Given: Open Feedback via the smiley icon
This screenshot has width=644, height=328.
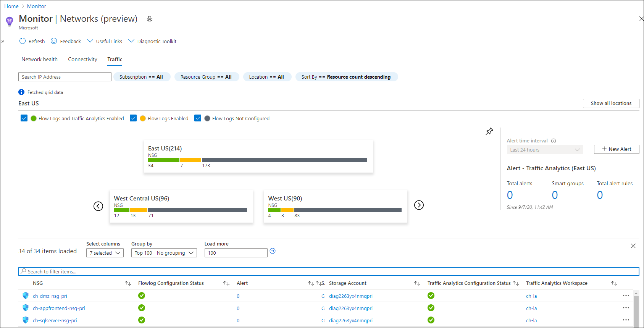Looking at the screenshot, I should coord(54,41).
